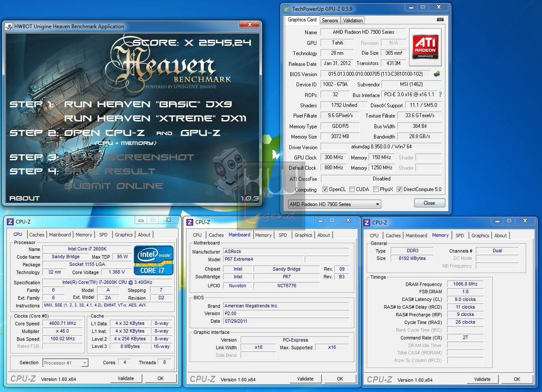Screen dimensions: 542x392
Task: Click the CAS# Latency value "9.0 clocks"
Action: coord(465,300)
